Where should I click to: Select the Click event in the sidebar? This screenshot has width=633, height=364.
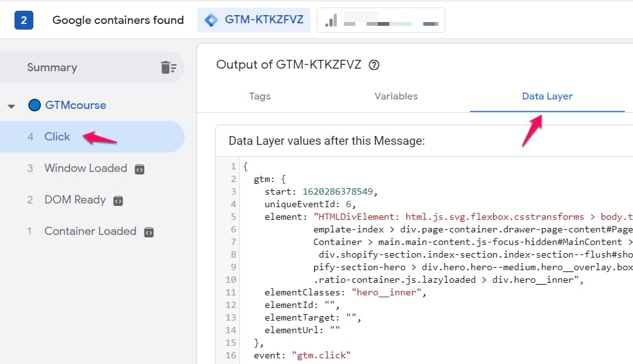pyautogui.click(x=57, y=137)
